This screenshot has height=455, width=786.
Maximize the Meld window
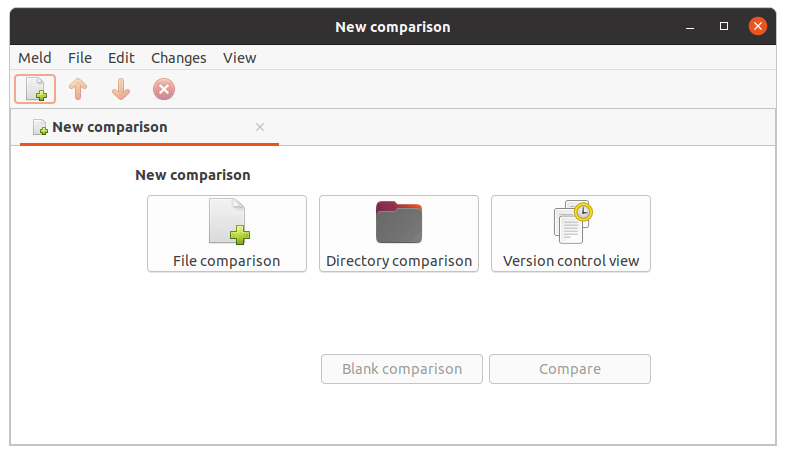pos(724,26)
